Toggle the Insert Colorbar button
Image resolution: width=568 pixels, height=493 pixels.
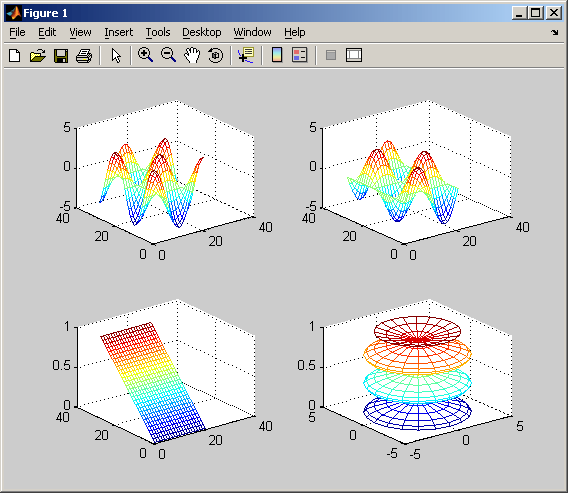click(277, 55)
